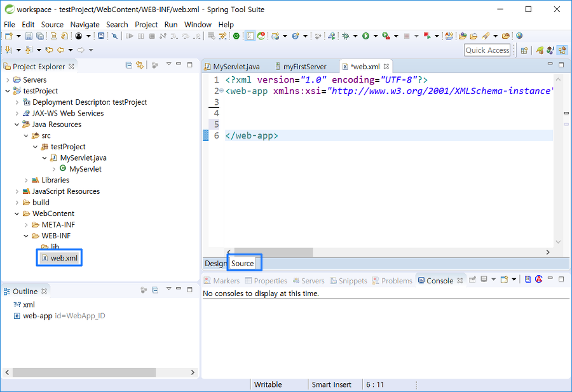Click the green Boot Dashboard power icon
This screenshot has height=392, width=572.
pyautogui.click(x=236, y=36)
